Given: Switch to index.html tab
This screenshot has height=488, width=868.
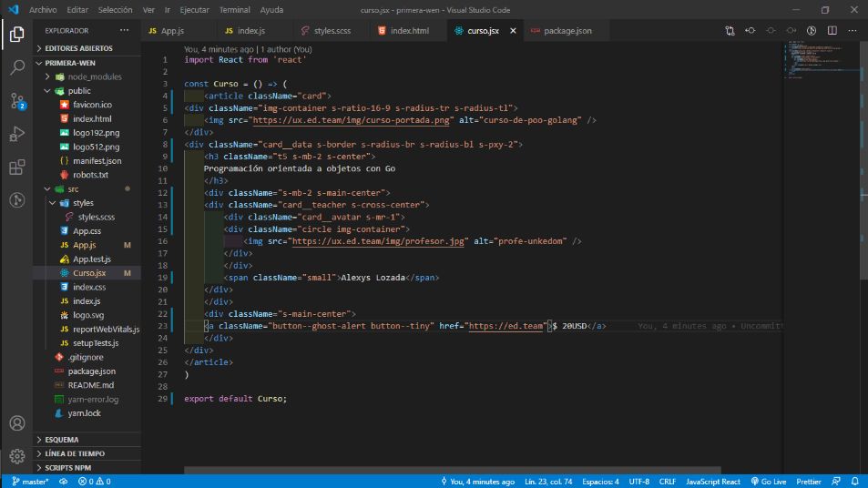Looking at the screenshot, I should coord(410,31).
